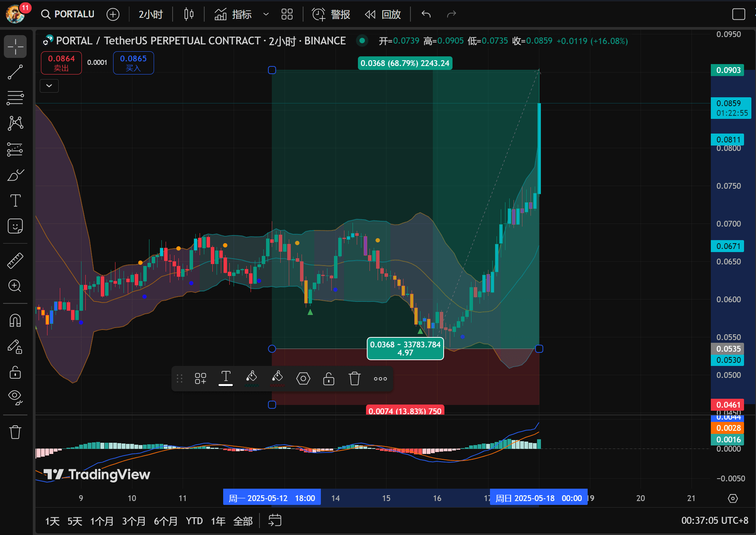Set chart range to 5天
Viewport: 756px width, 535px height.
click(x=75, y=521)
